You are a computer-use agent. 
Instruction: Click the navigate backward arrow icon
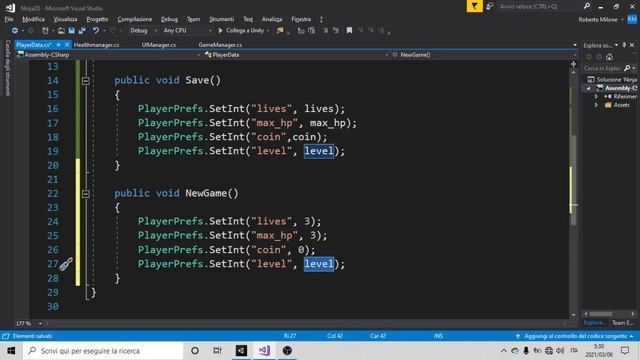(x=15, y=31)
